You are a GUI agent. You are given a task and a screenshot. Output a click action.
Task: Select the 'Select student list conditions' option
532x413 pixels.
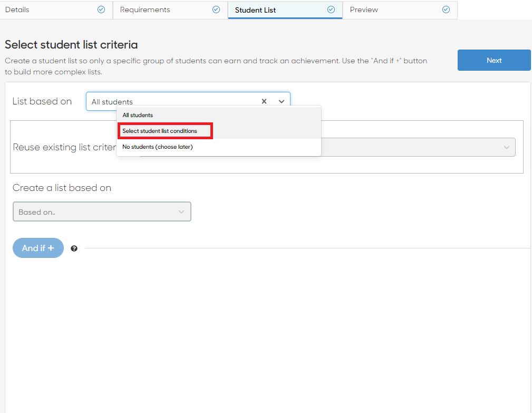(218, 131)
